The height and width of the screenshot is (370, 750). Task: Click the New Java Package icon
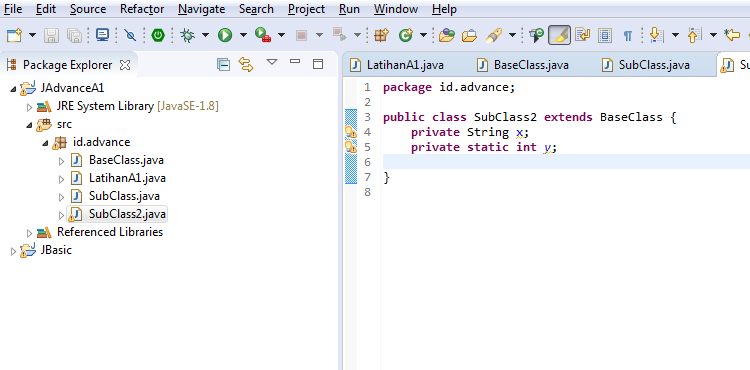[x=381, y=35]
